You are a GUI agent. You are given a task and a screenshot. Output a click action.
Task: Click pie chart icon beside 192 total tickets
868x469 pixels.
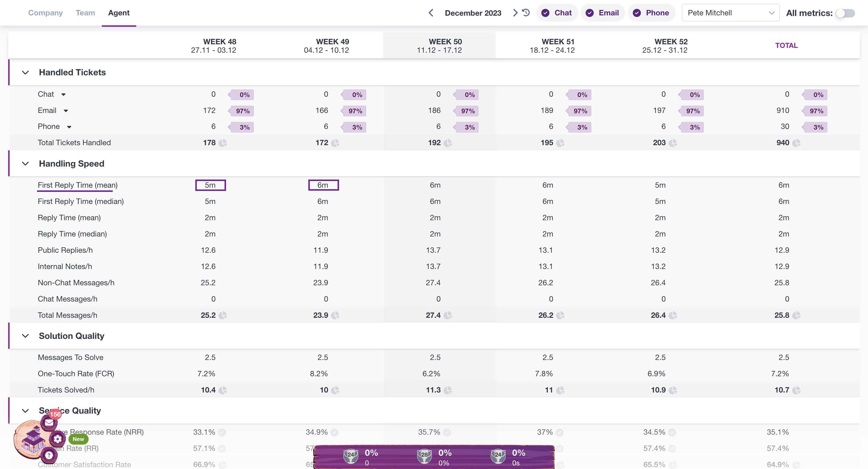tap(448, 143)
